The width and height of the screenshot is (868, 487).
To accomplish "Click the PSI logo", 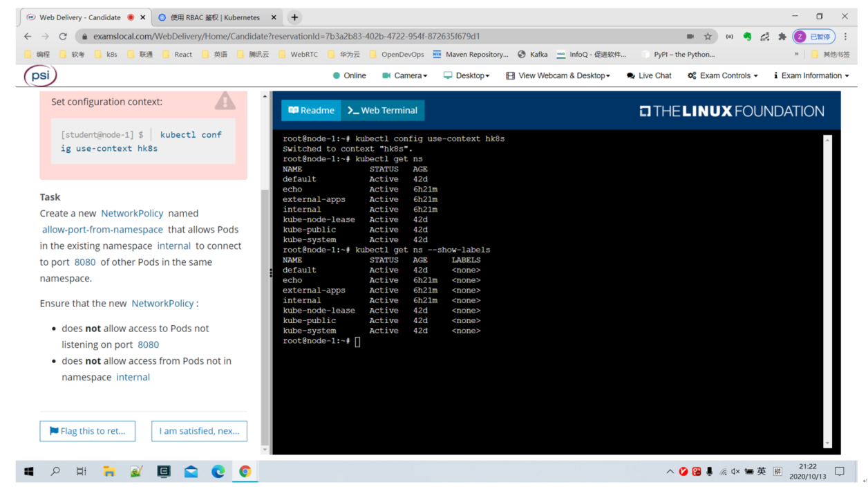I will click(41, 75).
